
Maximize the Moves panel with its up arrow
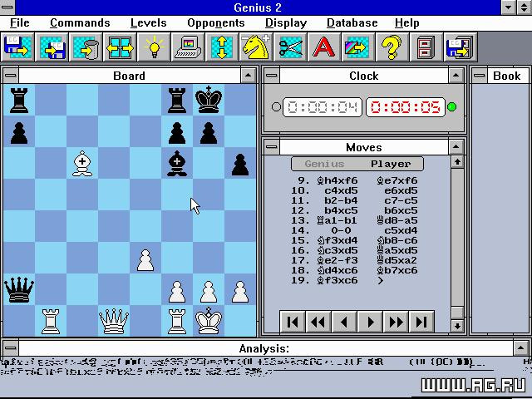pyautogui.click(x=456, y=147)
